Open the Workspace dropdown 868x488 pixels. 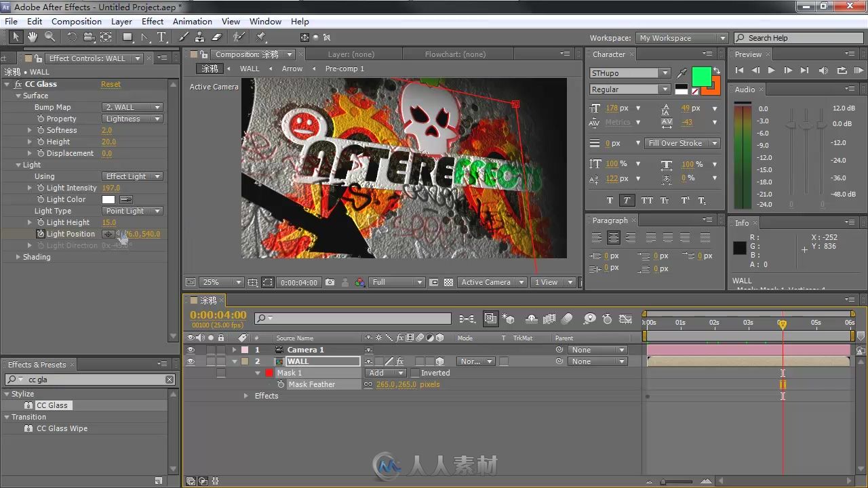tap(682, 38)
